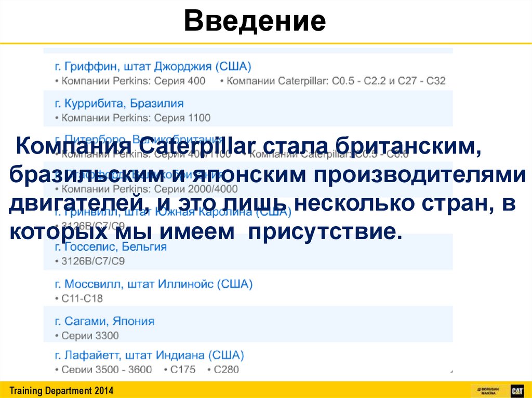This screenshot has width=532, height=398.
Task: Click text 'Компании Perkins: Серия 400'
Action: point(134,81)
